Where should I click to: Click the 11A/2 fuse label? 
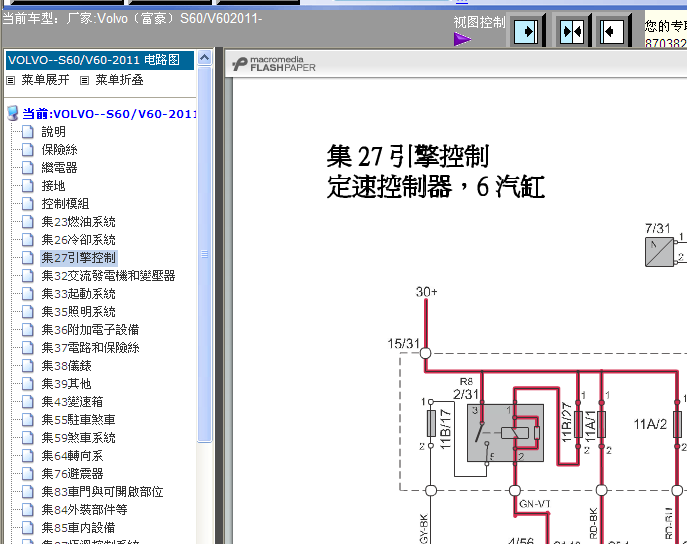click(x=650, y=424)
